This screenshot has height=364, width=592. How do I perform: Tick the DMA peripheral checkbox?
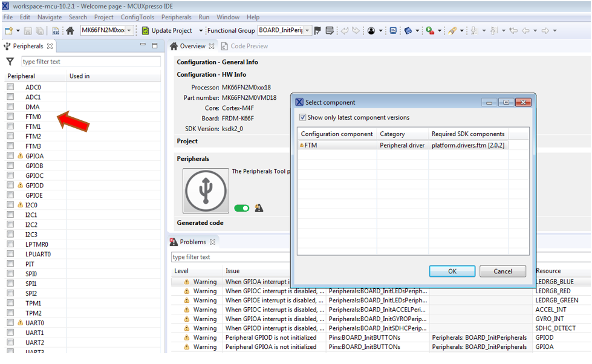(x=10, y=106)
